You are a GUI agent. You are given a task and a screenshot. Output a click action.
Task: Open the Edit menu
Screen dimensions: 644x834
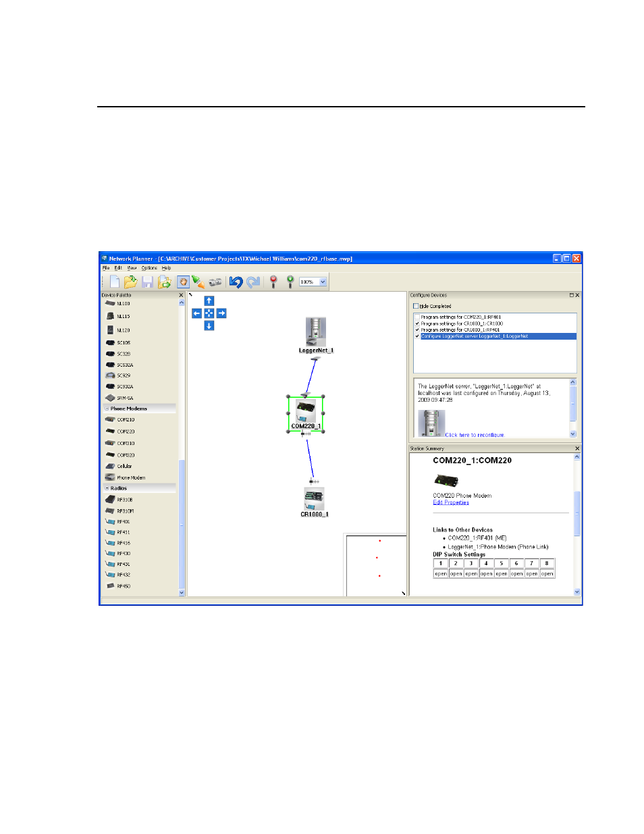[118, 268]
